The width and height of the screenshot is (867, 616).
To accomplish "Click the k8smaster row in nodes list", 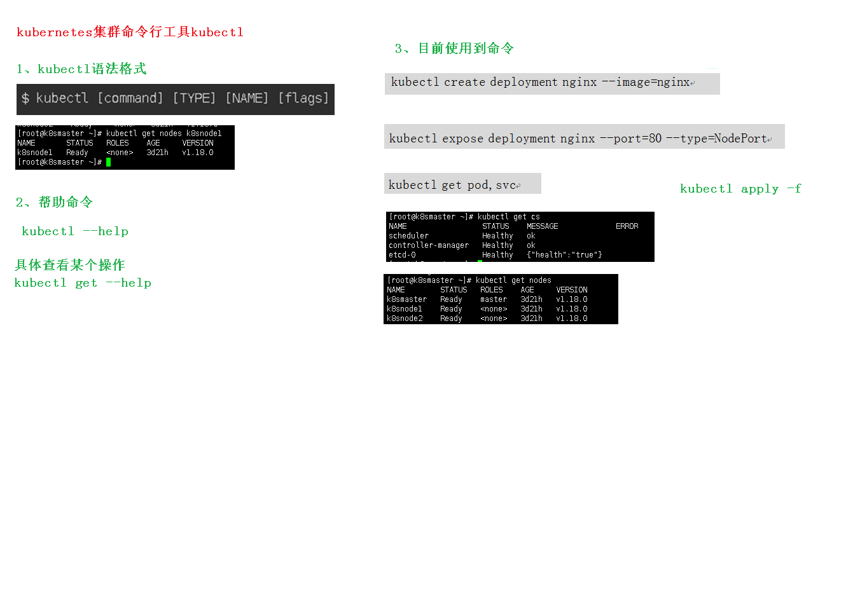I will click(407, 299).
